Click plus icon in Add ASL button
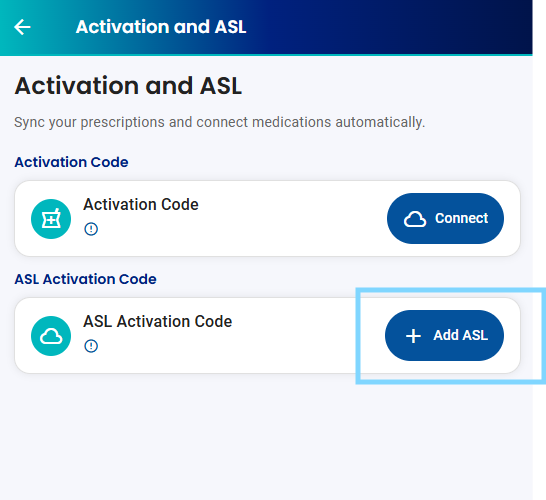Screen dimensions: 546x500 (x=413, y=336)
